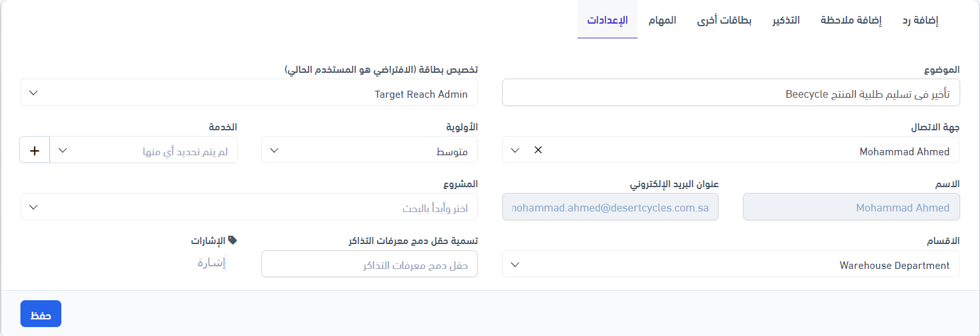The image size is (980, 336).
Task: Click the الموضوع subject input field
Action: coord(731,93)
